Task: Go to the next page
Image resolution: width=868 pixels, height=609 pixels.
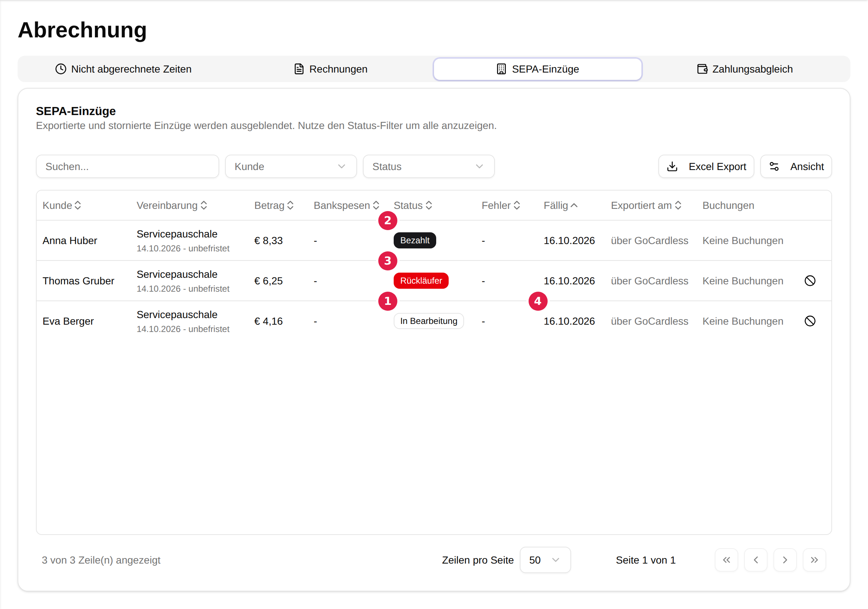Action: coord(785,560)
